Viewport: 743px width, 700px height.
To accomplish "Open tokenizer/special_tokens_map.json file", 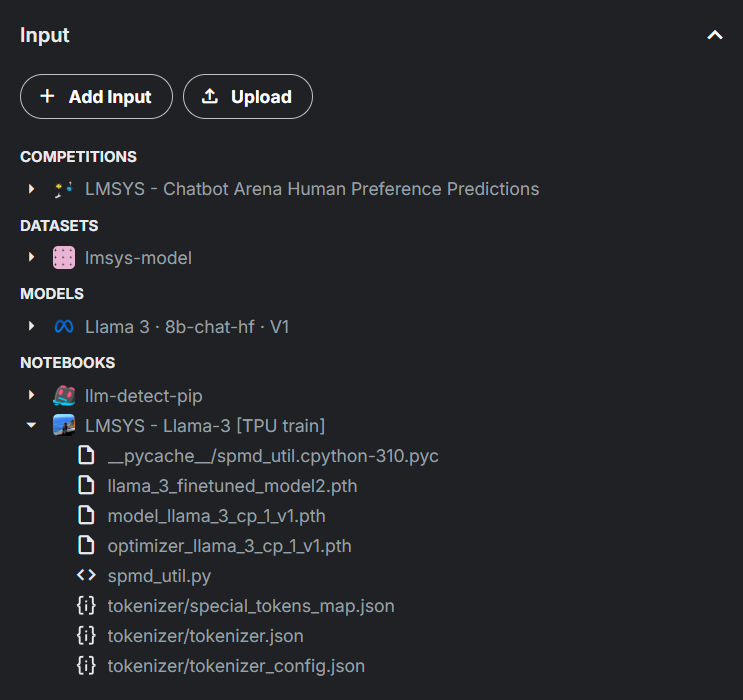I will pos(251,606).
